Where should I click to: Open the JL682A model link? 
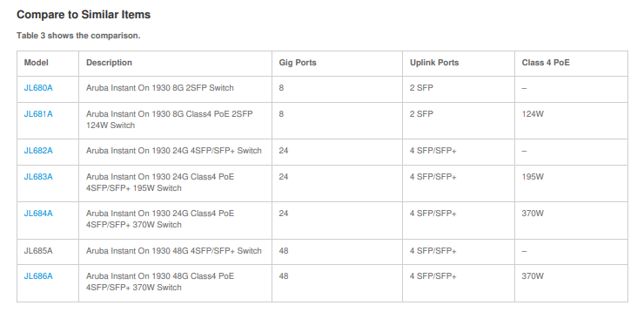coord(38,151)
